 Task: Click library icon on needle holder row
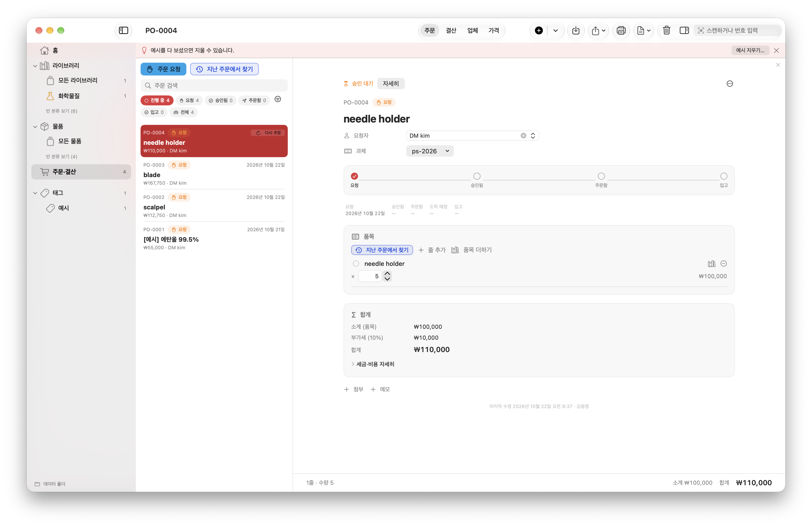(711, 264)
